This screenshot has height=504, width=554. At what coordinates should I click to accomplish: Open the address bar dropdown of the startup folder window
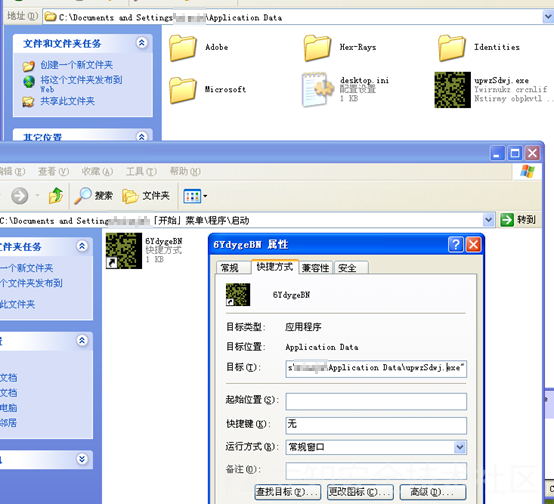488,220
